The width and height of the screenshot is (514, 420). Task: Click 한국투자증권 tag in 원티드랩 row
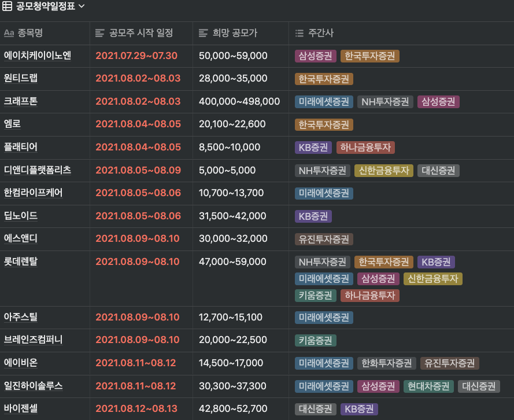click(324, 79)
